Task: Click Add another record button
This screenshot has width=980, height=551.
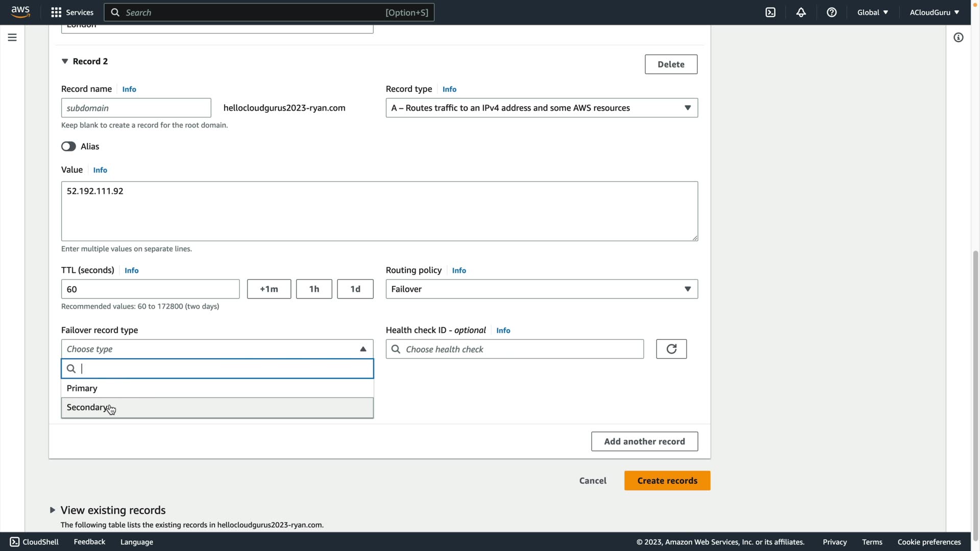Action: pos(644,441)
